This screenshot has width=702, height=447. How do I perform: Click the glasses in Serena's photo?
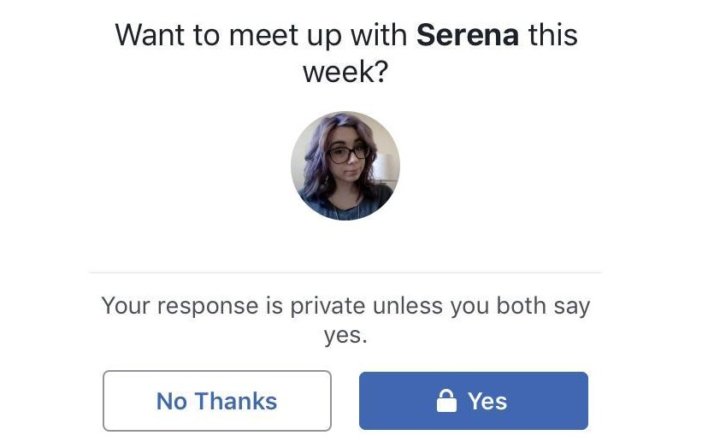[348, 155]
